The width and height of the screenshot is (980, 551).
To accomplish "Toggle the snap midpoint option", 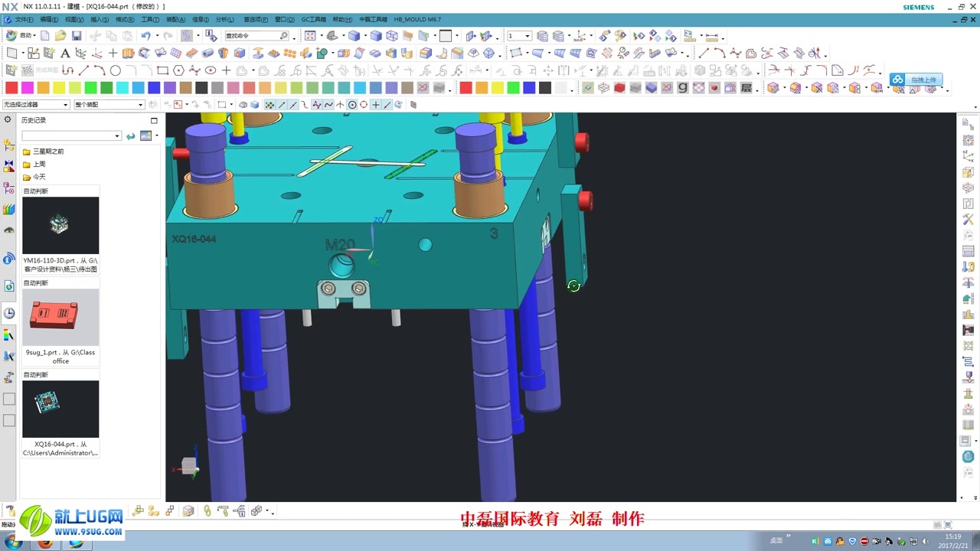I will tap(292, 105).
